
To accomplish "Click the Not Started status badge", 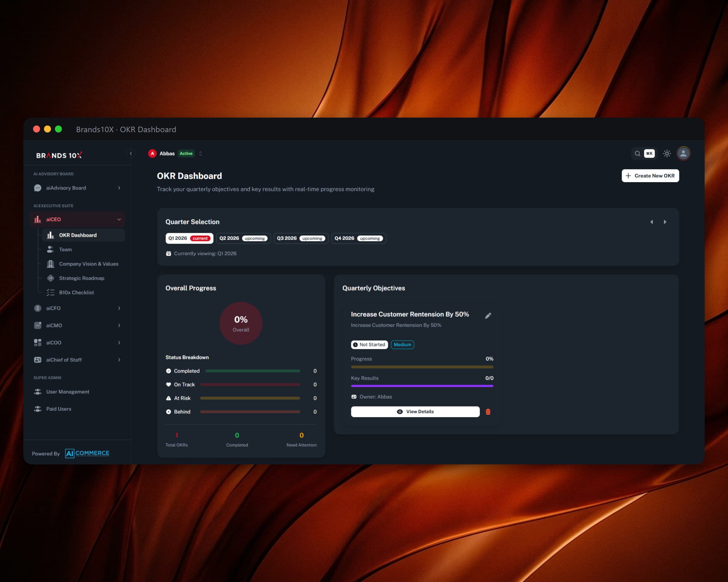I will (369, 344).
